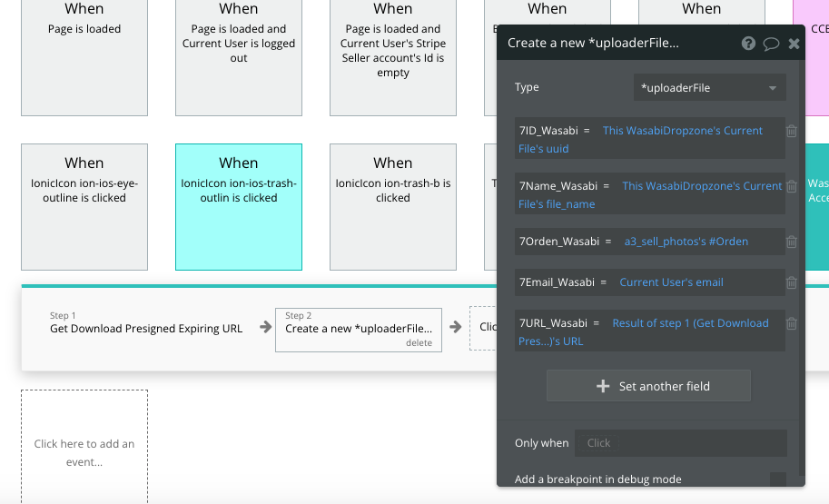This screenshot has width=829, height=504.
Task: Click trash icon beside 7Email_Wasabi
Action: point(792,282)
